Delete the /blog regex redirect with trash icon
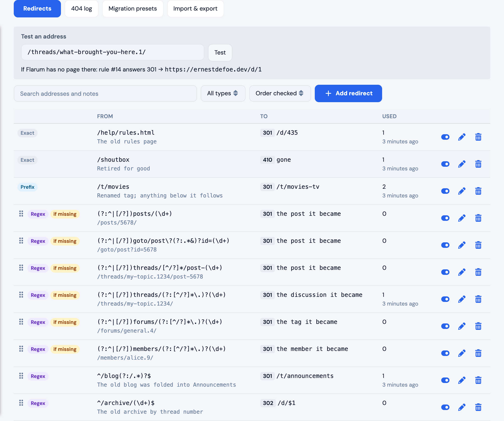The image size is (504, 421). (478, 380)
